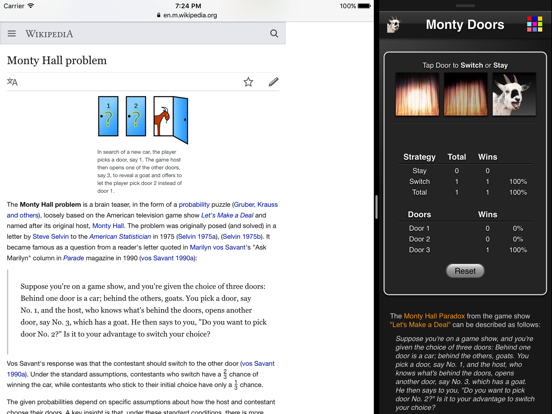Tap the 'Door 3' row label

click(419, 250)
